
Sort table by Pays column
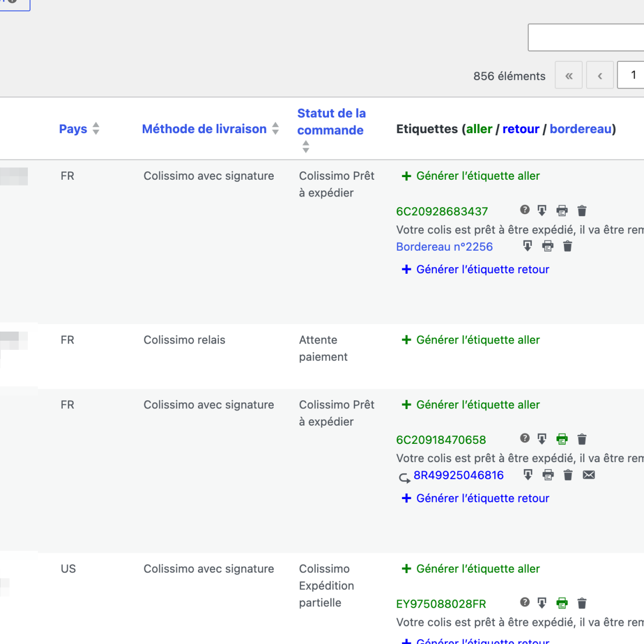(79, 129)
